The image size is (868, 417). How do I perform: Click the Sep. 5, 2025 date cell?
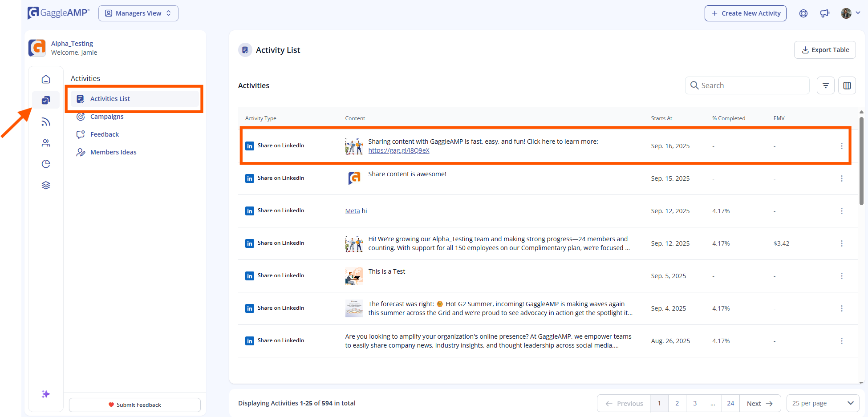[669, 276]
